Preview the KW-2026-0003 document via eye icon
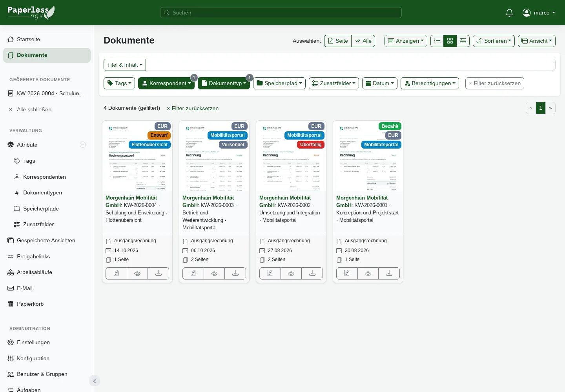Screen dimensions: 565x392 [214, 273]
